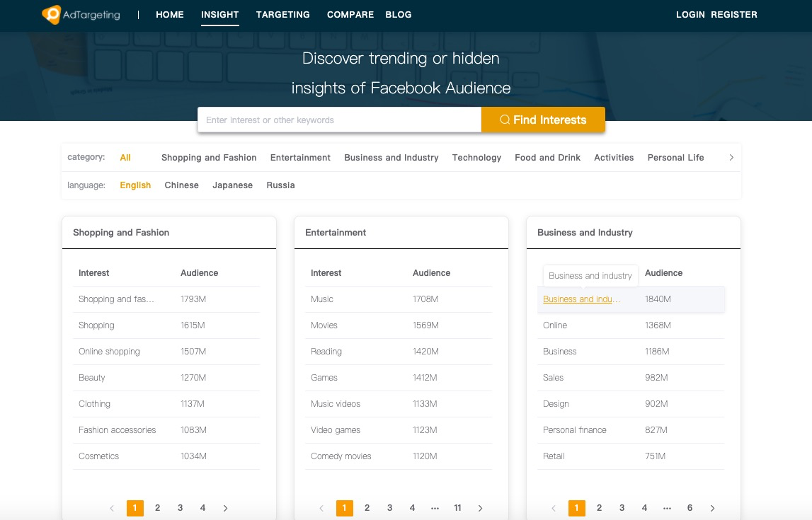Image resolution: width=812 pixels, height=520 pixels.
Task: Select English language filter
Action: (135, 185)
